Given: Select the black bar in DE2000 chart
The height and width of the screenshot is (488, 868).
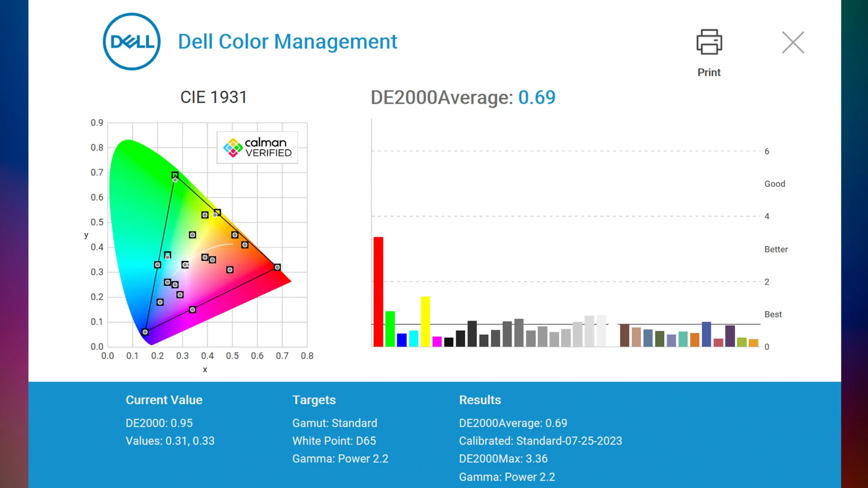Looking at the screenshot, I should click(449, 342).
